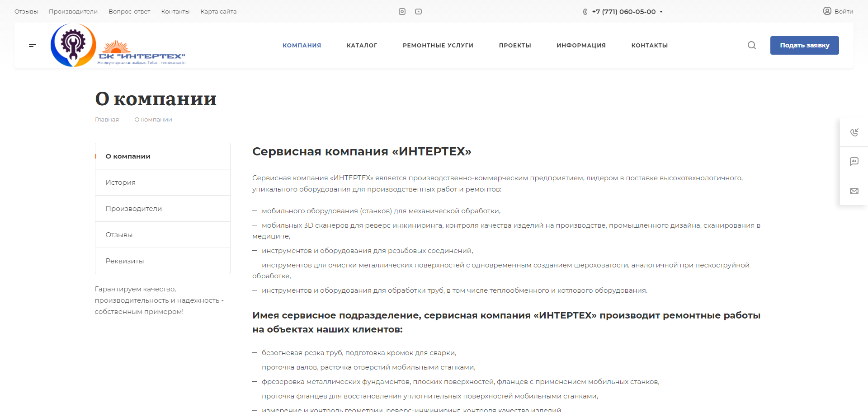
Task: Open the YouTube social link icon
Action: (418, 12)
